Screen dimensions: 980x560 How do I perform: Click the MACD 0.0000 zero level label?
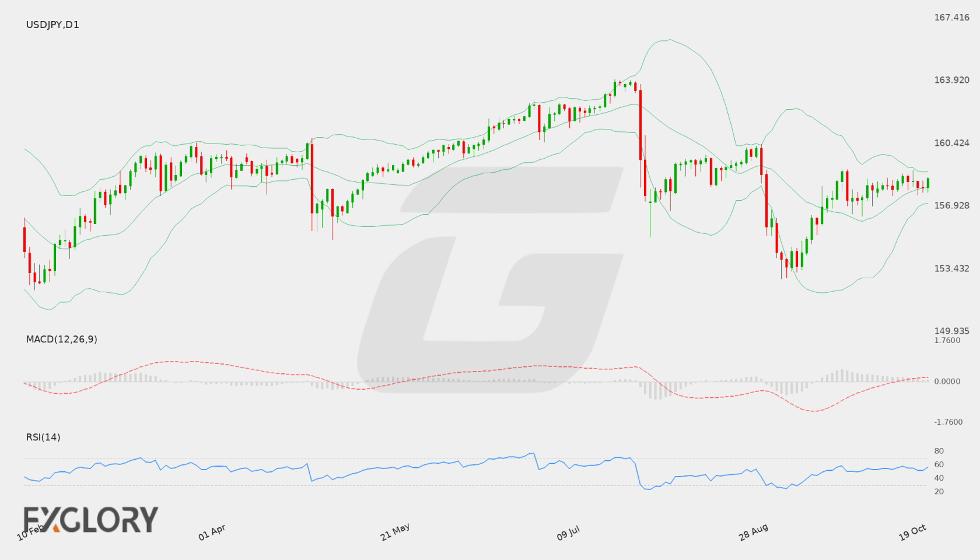pos(947,381)
